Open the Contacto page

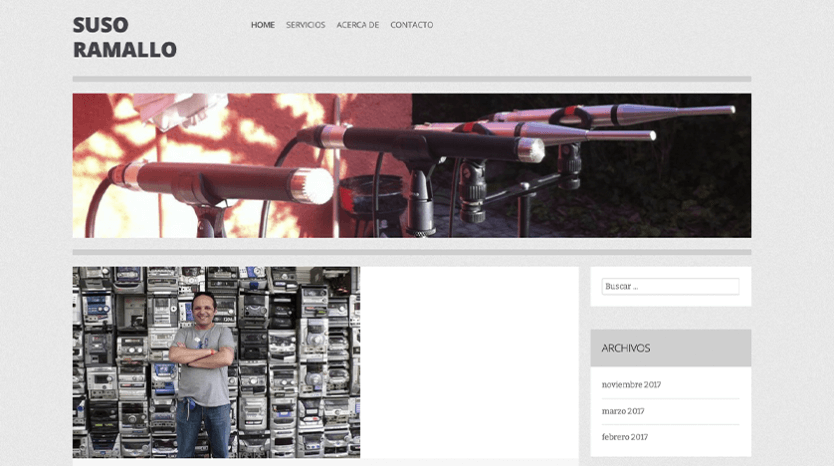click(x=412, y=25)
